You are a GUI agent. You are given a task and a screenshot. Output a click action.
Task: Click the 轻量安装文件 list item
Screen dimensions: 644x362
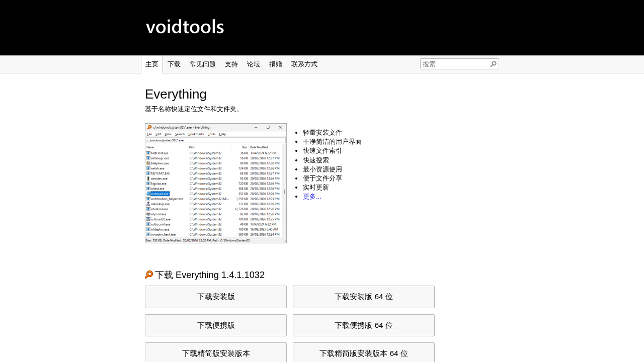point(323,133)
